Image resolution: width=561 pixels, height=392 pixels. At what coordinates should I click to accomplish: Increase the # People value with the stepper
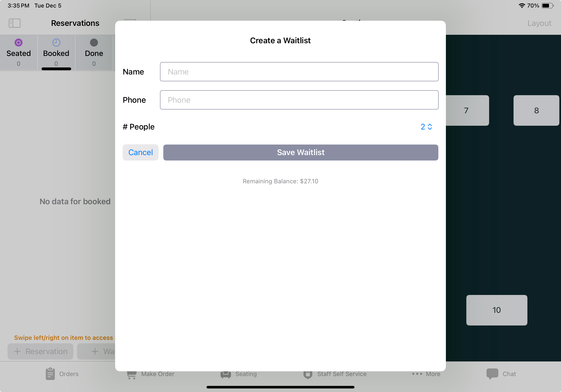point(429,125)
